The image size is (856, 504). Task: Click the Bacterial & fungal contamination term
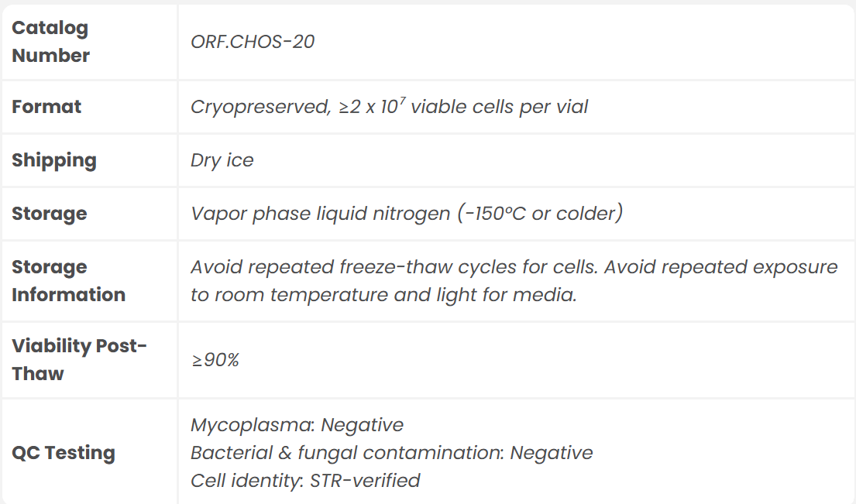(x=346, y=453)
